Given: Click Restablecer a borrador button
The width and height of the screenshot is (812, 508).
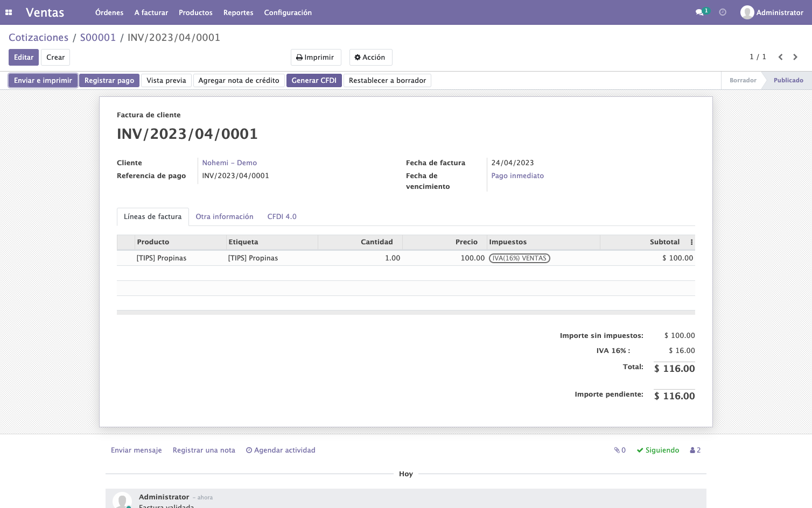Looking at the screenshot, I should pyautogui.click(x=387, y=81).
